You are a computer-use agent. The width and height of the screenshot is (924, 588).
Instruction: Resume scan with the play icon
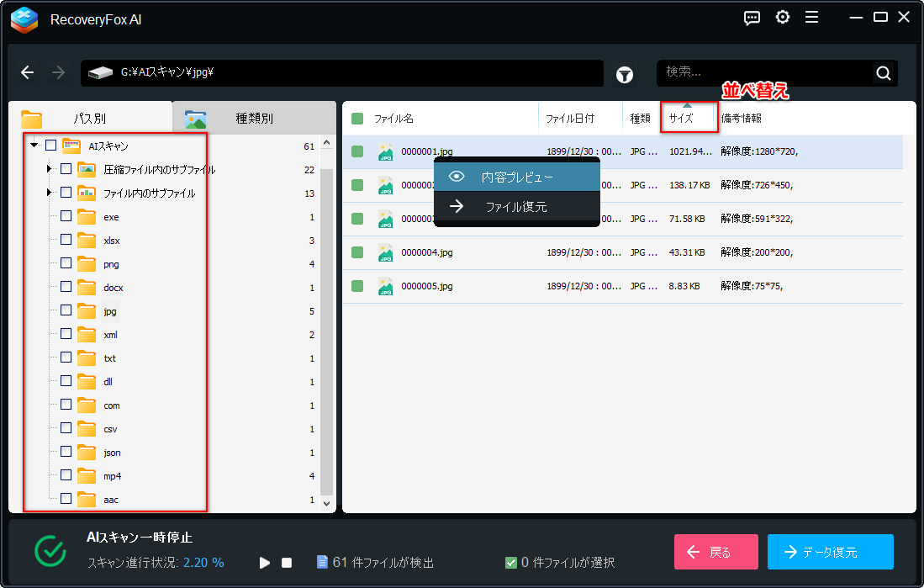tap(265, 562)
